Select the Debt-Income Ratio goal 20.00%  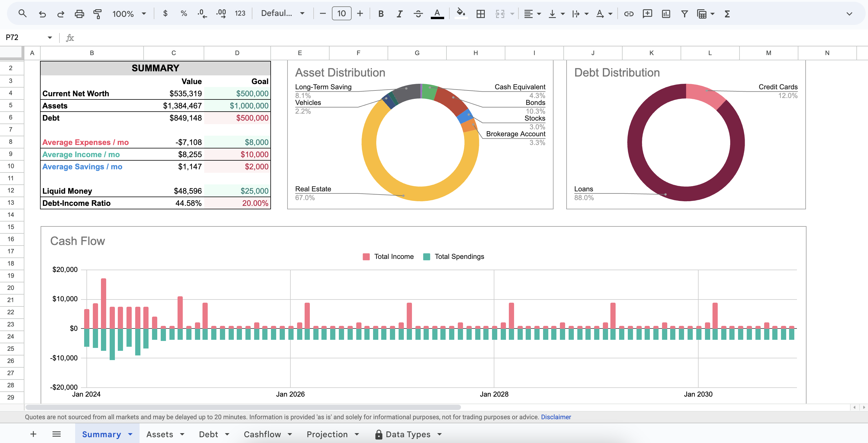point(237,203)
